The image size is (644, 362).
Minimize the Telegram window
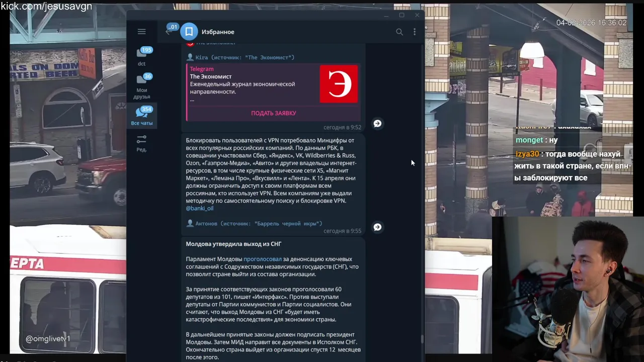point(386,15)
